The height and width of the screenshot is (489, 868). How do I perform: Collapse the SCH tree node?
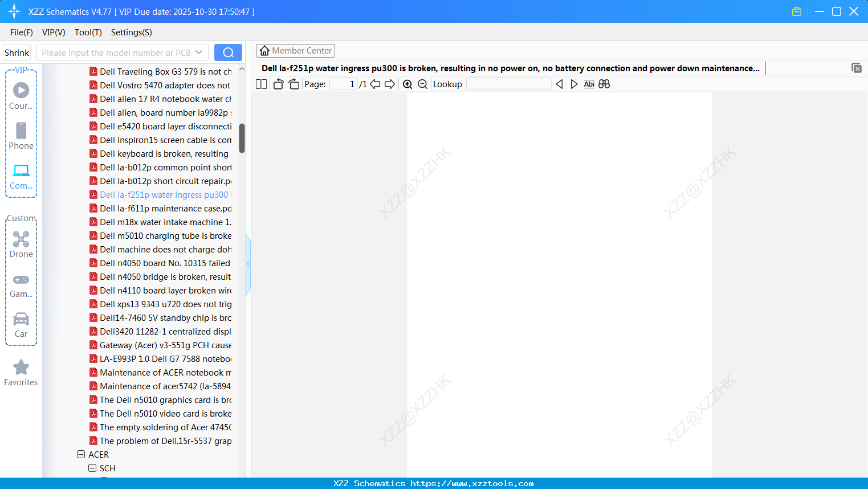point(92,468)
